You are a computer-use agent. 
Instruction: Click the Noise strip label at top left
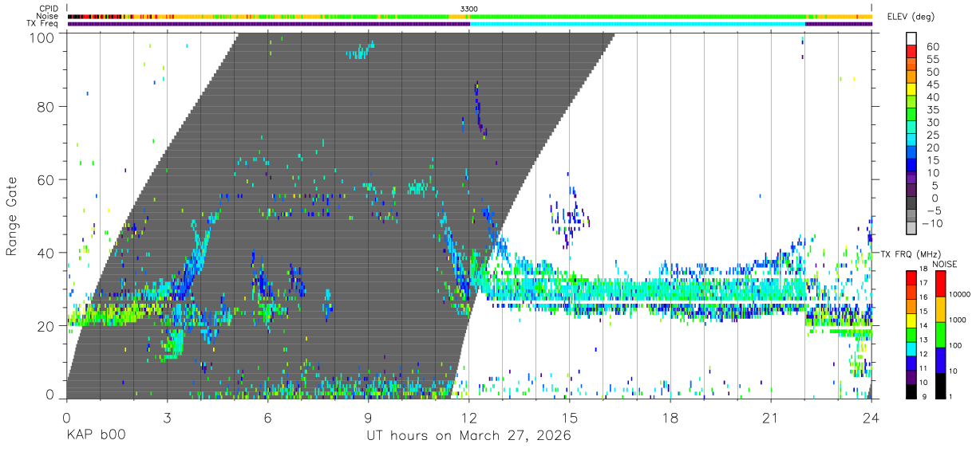coord(49,16)
